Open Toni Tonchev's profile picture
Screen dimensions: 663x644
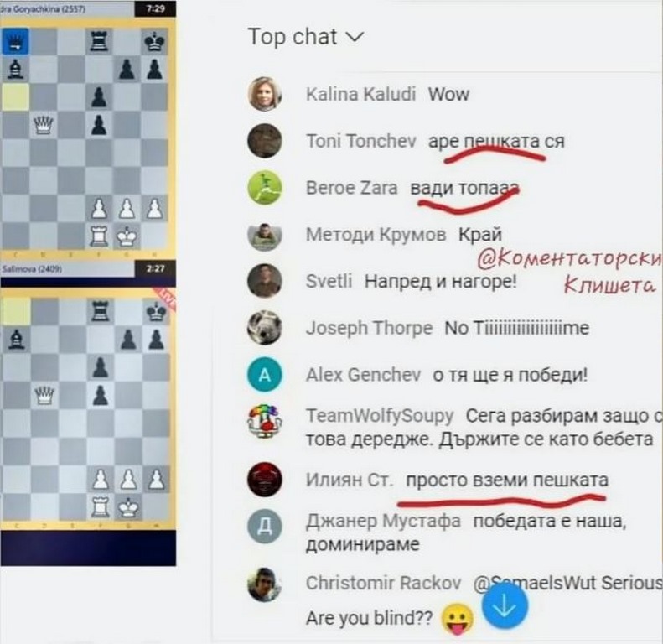pyautogui.click(x=265, y=141)
